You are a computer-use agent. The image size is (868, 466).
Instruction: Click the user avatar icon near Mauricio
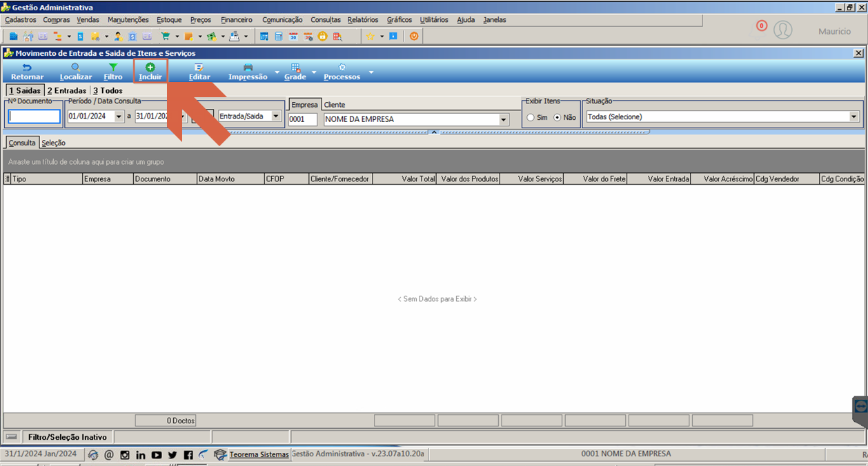[x=782, y=30]
